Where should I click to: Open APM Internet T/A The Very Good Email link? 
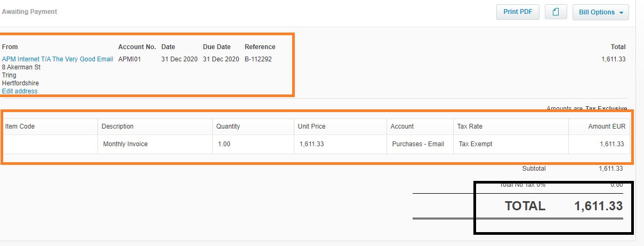tap(58, 59)
